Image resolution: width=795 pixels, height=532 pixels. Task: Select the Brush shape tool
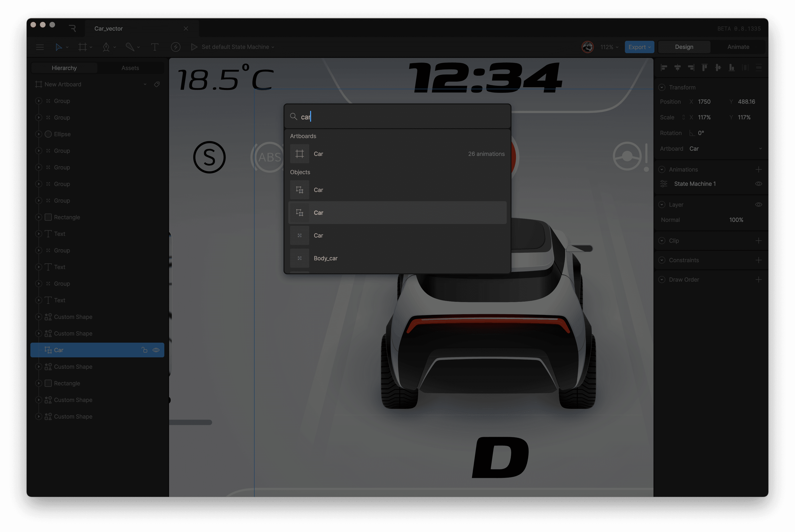(130, 47)
